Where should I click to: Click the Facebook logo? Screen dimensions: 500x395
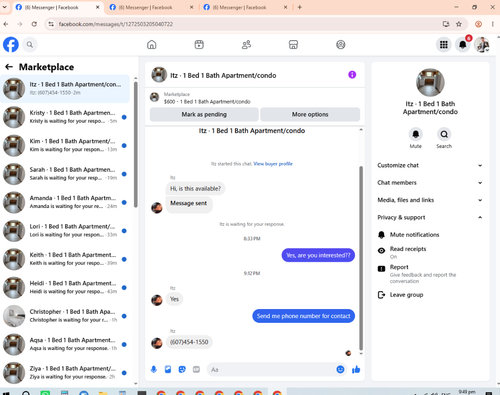coord(11,44)
